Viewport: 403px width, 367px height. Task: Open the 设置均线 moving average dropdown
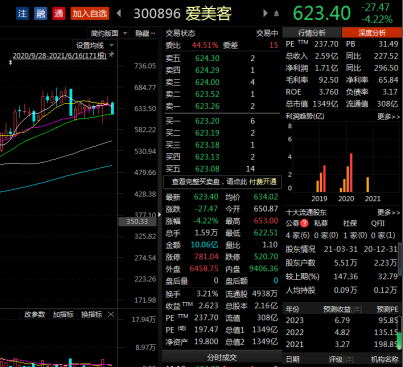(x=95, y=45)
